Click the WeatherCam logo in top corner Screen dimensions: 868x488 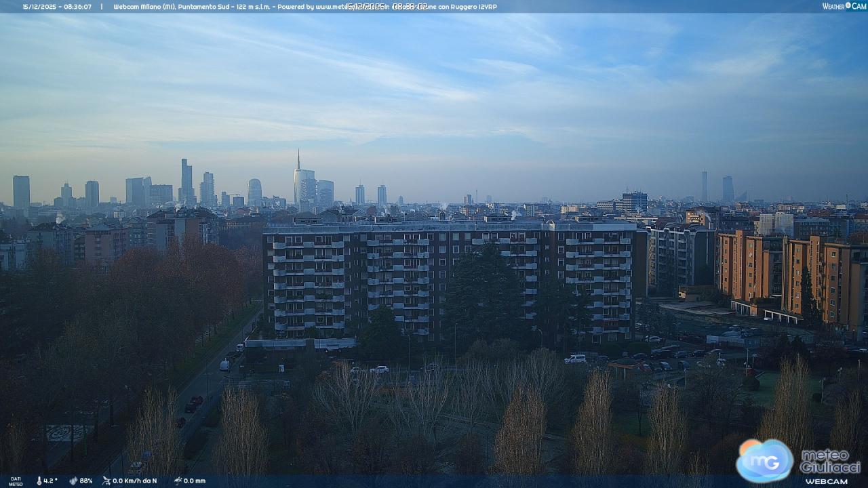[844, 6]
